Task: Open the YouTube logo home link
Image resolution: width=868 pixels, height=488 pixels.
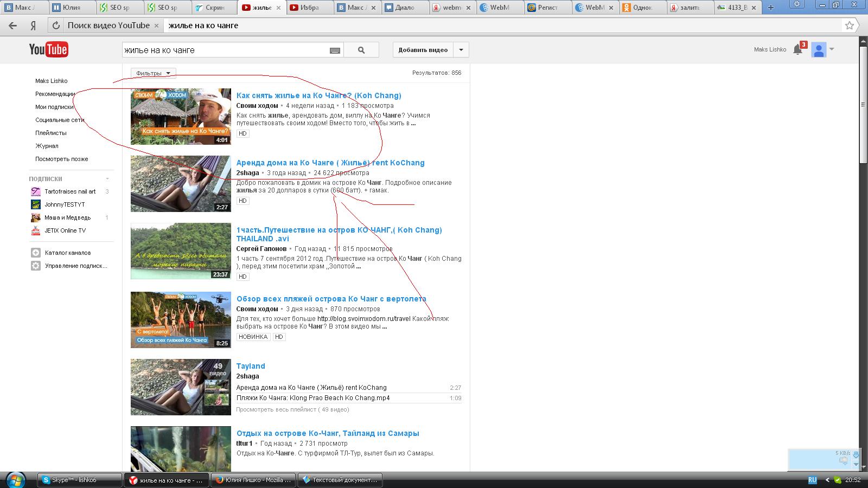Action: point(49,49)
